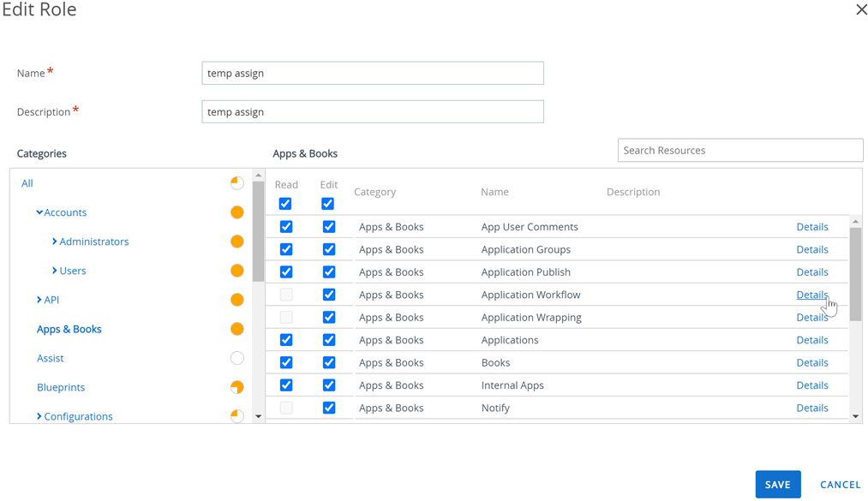Open Details for Application Publish
The height and width of the screenshot is (501, 868).
coord(812,272)
